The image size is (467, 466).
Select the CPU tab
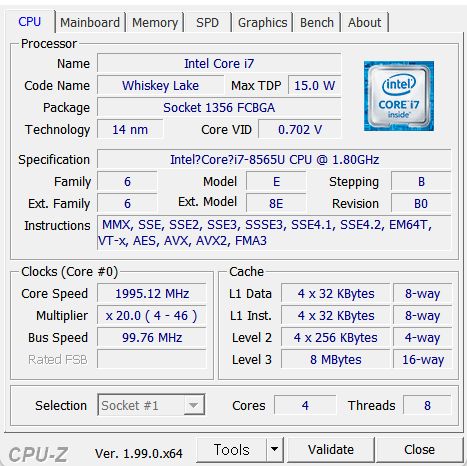tap(30, 22)
